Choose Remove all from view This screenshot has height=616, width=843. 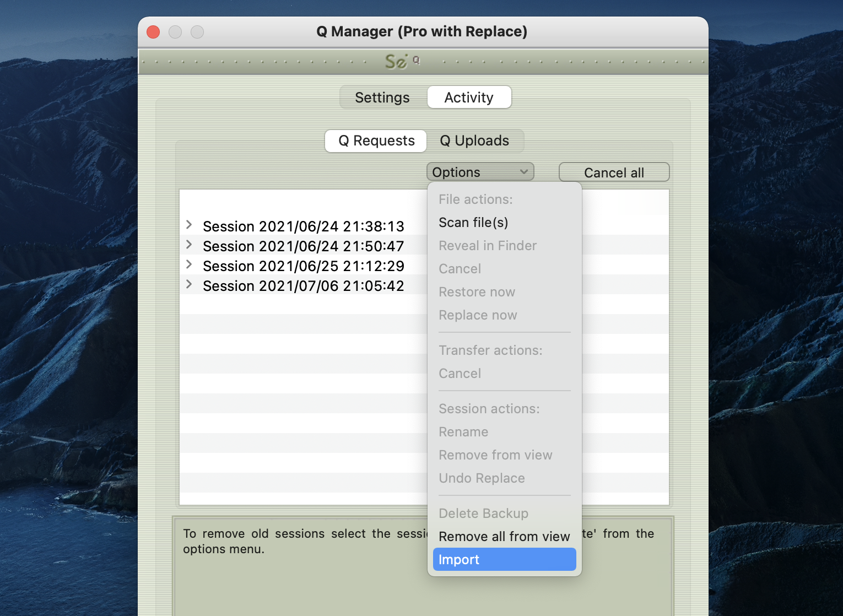pos(504,537)
